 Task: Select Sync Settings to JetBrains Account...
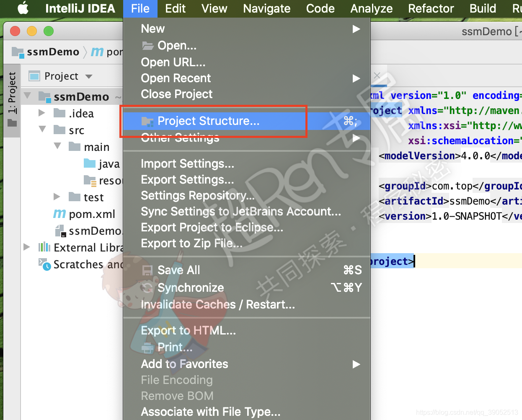point(247,211)
